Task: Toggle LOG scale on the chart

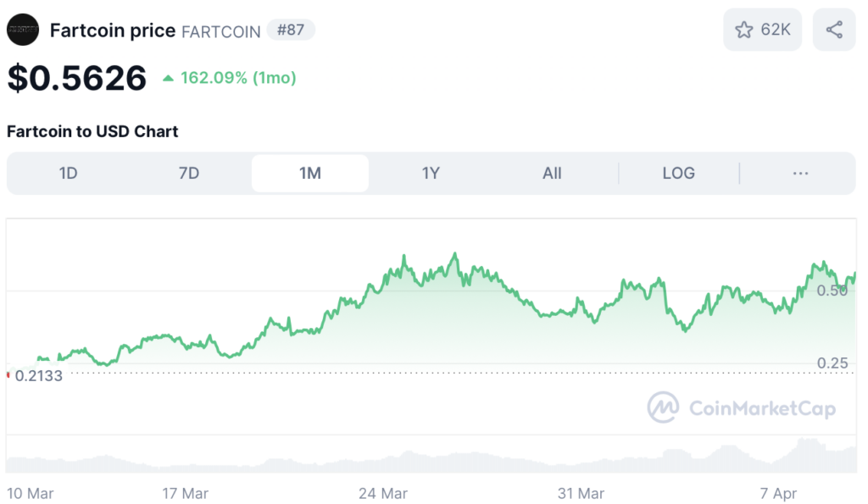Action: point(679,173)
